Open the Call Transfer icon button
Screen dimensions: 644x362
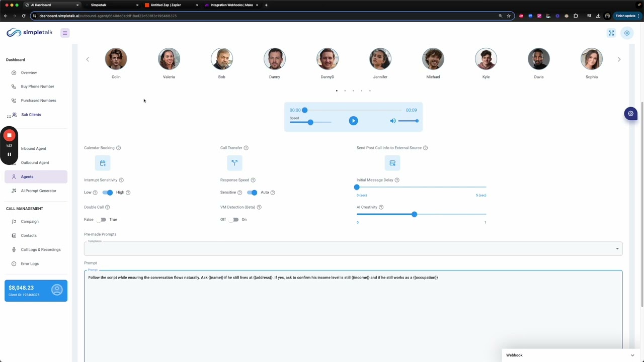pyautogui.click(x=234, y=163)
